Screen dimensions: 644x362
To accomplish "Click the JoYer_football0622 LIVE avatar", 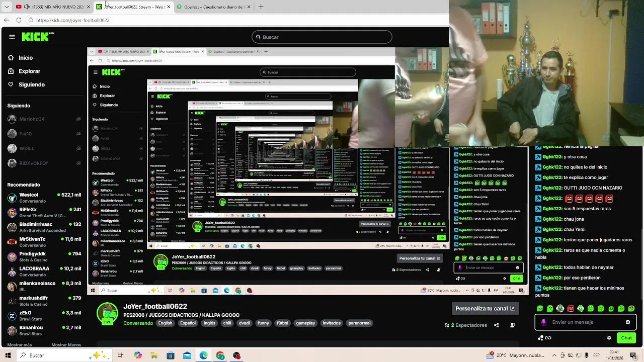I will [x=107, y=314].
